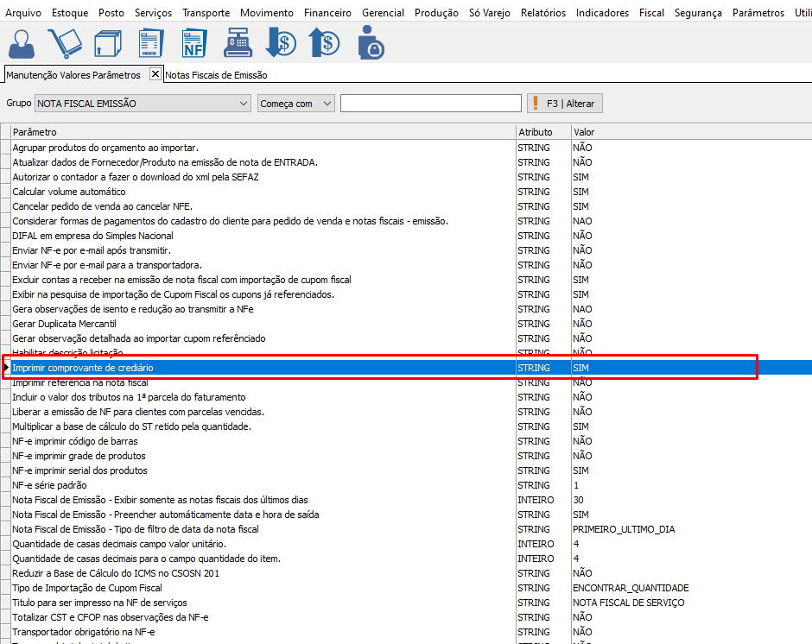Image resolution: width=812 pixels, height=644 pixels.
Task: Open the cash register icon
Action: (x=238, y=43)
